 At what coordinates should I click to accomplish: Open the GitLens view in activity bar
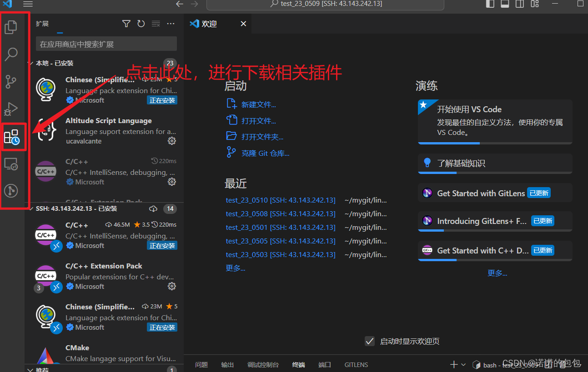[11, 191]
